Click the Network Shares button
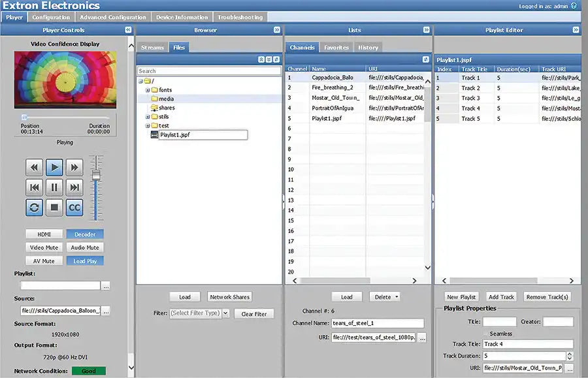The image size is (588, 378). tap(230, 297)
